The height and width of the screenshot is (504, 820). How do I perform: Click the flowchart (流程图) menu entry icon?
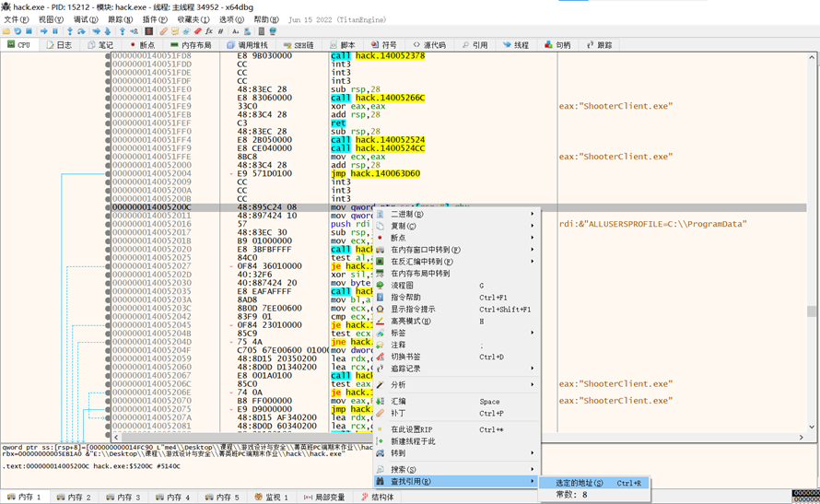point(380,286)
